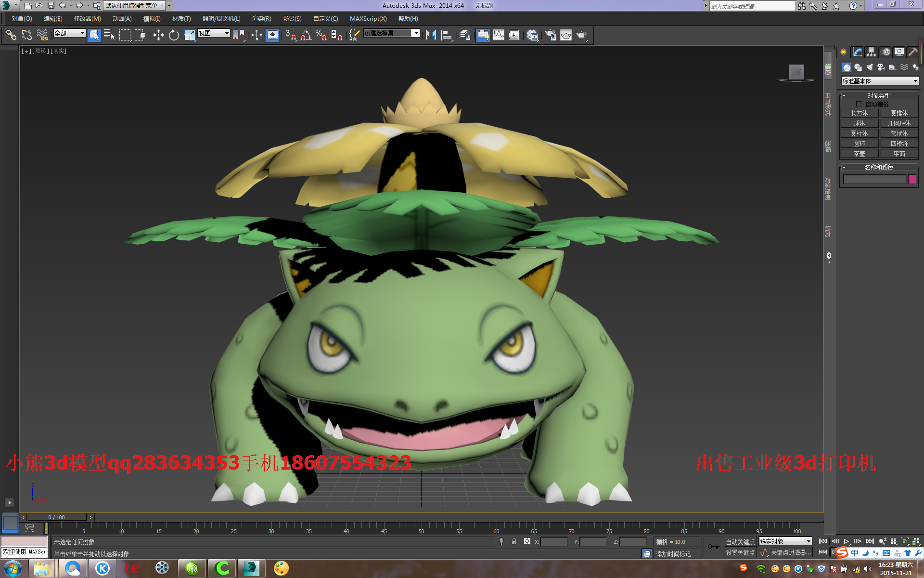
Task: Open the MAXScript(X) menu
Action: coord(368,19)
